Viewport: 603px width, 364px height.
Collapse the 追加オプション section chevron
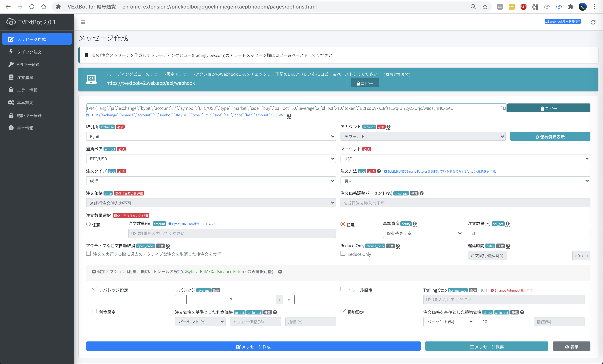click(x=280, y=272)
